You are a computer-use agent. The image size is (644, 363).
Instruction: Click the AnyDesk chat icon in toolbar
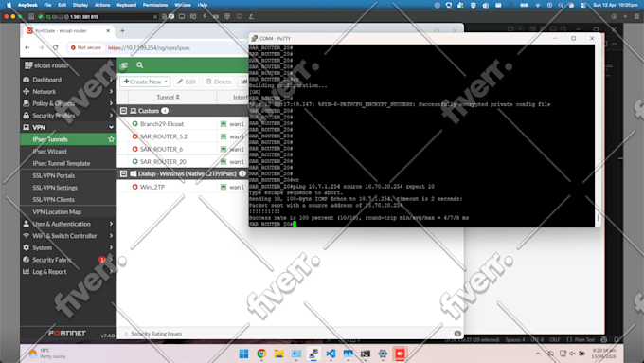click(193, 16)
